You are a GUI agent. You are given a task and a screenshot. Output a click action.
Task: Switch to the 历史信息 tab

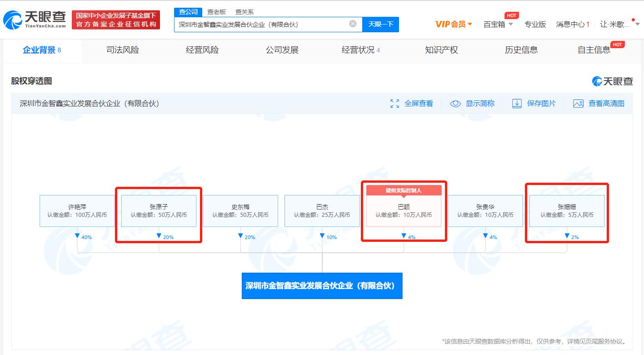(521, 50)
